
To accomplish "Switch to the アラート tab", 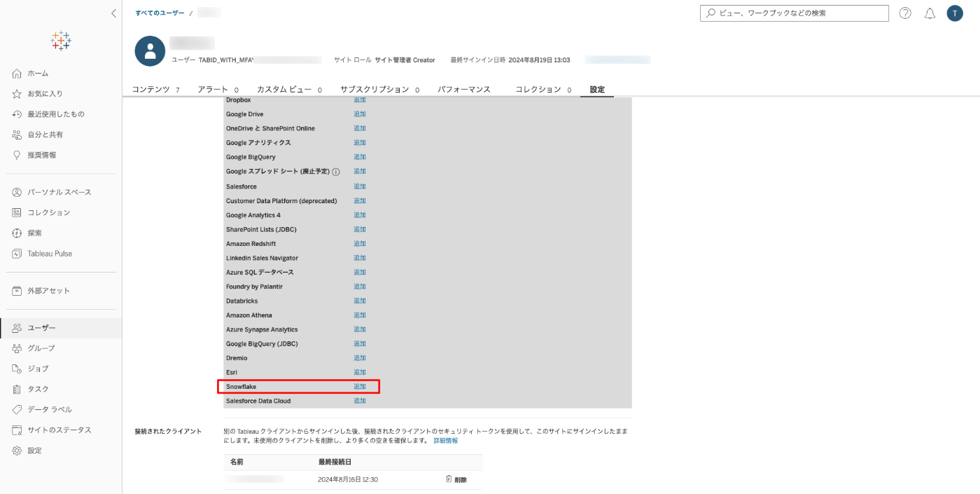I will (218, 90).
